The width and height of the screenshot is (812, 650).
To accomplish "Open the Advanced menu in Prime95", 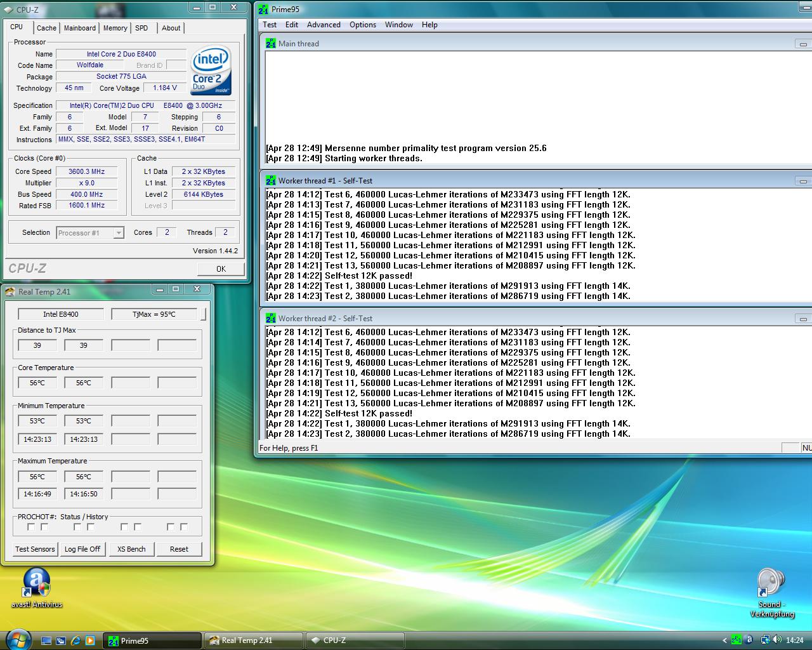I will (324, 25).
